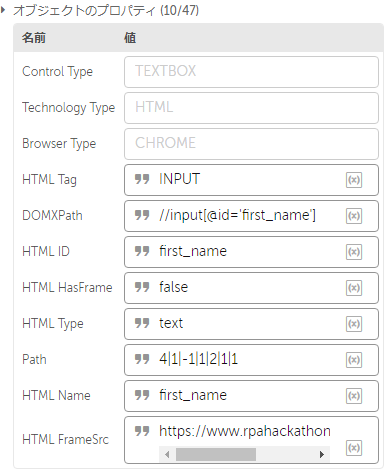Click the quote icon in DOMXPath field

[x=142, y=215]
